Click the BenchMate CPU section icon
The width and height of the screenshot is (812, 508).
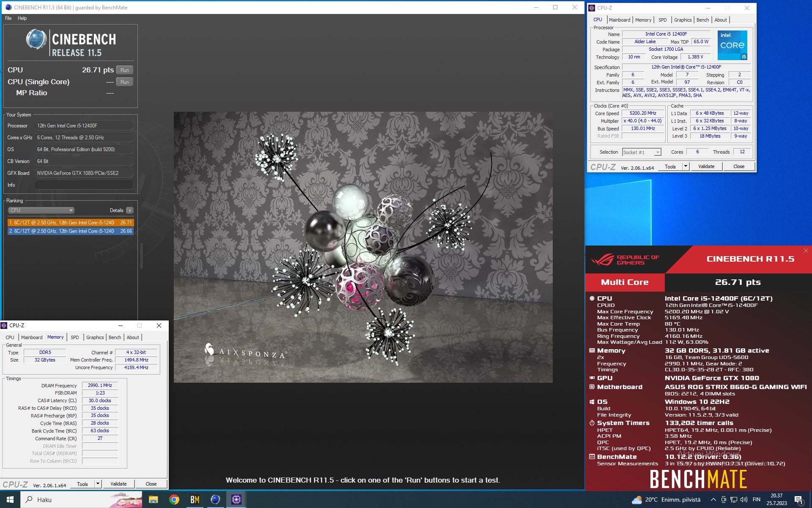coord(592,298)
